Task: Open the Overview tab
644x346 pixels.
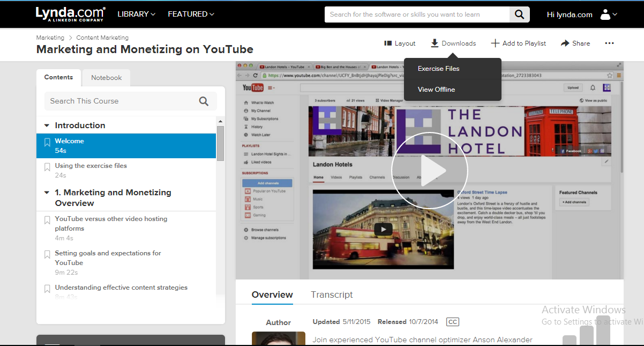Action: [272, 295]
